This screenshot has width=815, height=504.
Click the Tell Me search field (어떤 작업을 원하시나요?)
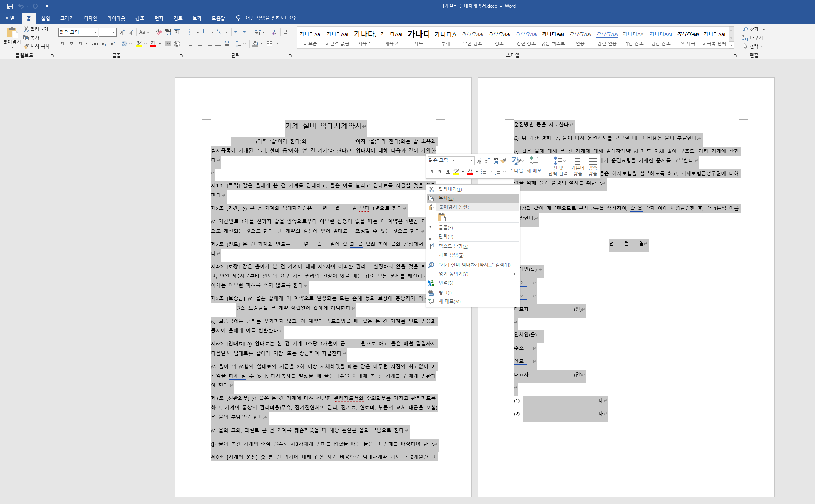270,18
